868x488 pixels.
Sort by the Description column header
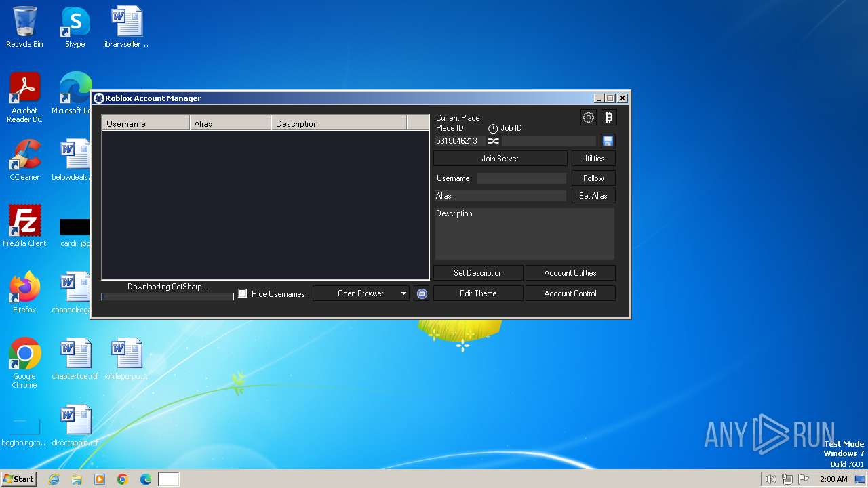[339, 123]
